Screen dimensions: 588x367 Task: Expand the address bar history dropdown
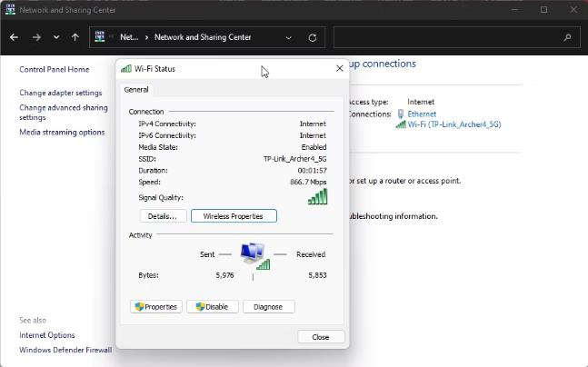[289, 38]
